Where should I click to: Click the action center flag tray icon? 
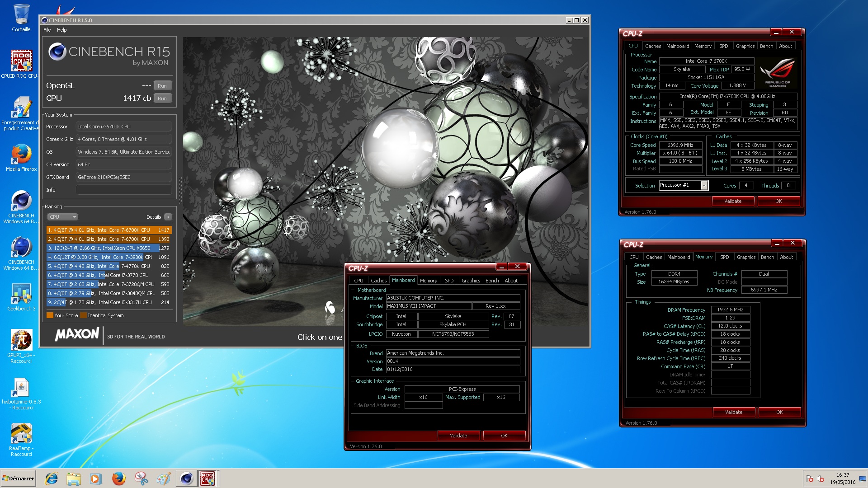[810, 479]
